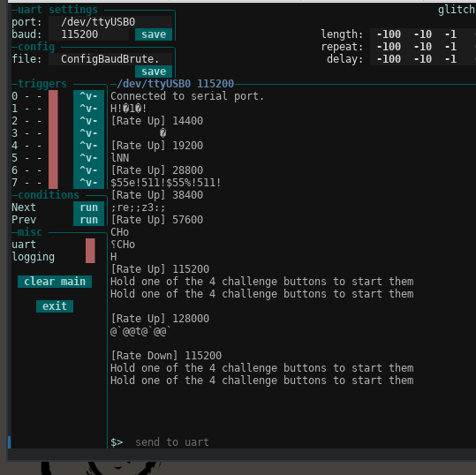This screenshot has height=475, width=476.
Task: Cycle trigger 6 edge mode ^v-
Action: coord(88,170)
